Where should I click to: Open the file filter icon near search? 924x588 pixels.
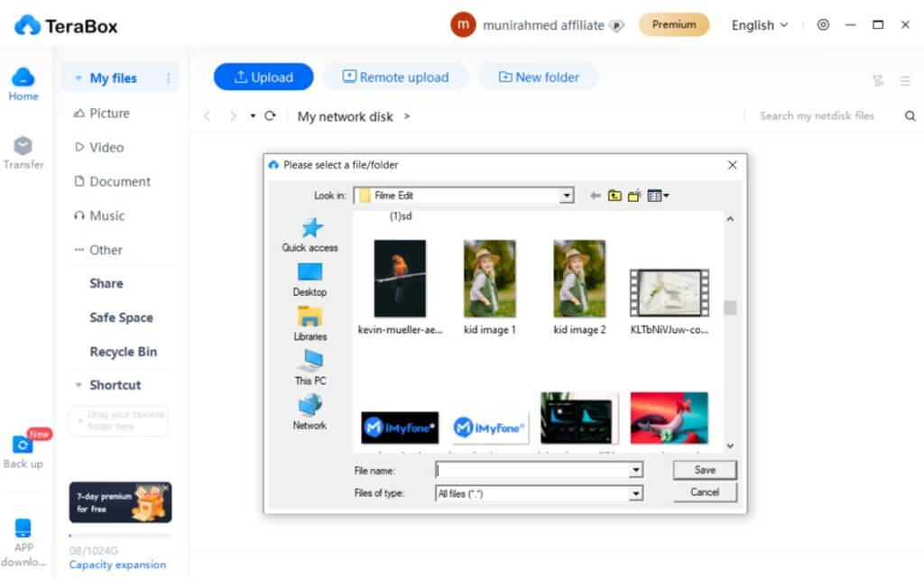point(877,80)
